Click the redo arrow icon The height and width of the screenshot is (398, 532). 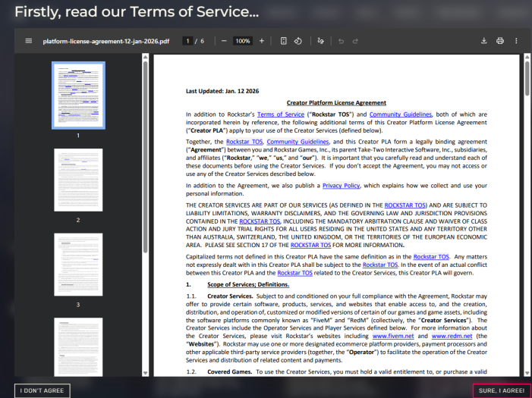coord(355,41)
